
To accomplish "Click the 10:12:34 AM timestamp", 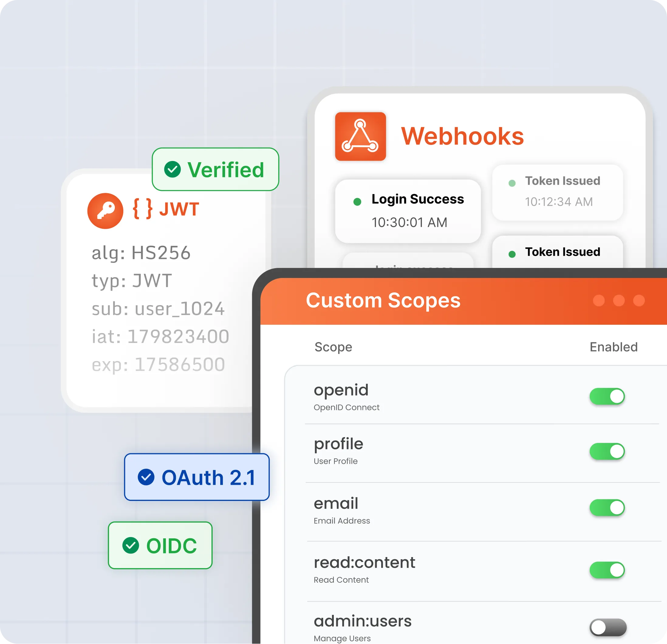I will pos(559,202).
